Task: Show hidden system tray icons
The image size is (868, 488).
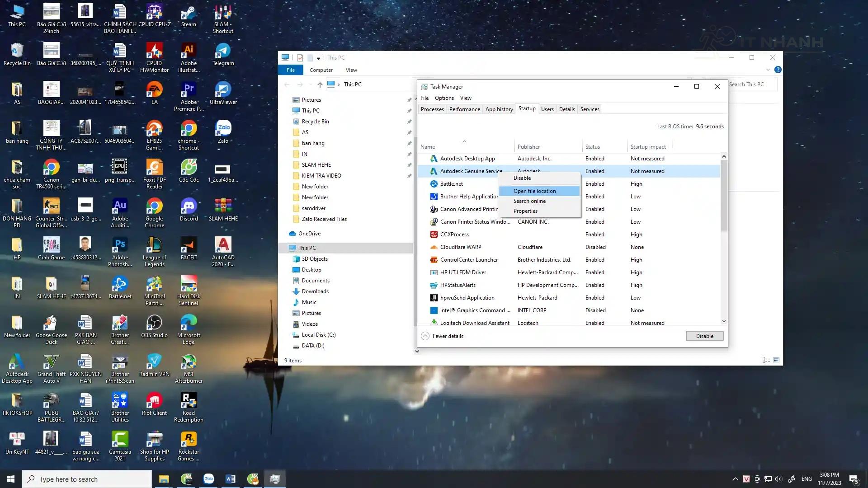Action: tap(735, 479)
